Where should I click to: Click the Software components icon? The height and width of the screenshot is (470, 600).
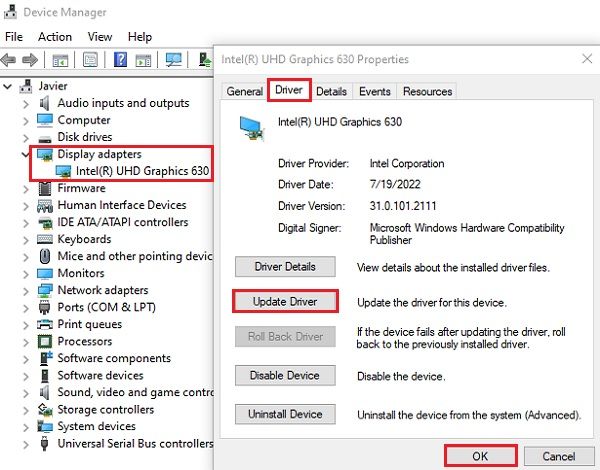(46, 358)
